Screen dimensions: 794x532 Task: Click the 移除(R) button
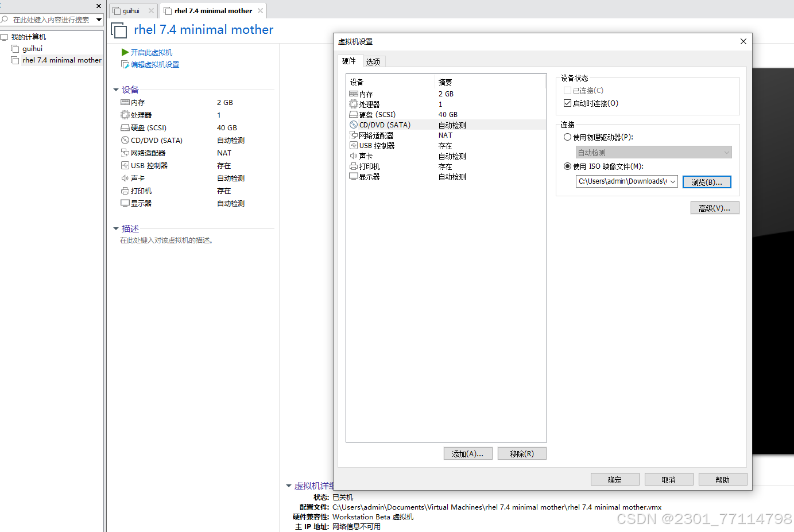coord(522,453)
